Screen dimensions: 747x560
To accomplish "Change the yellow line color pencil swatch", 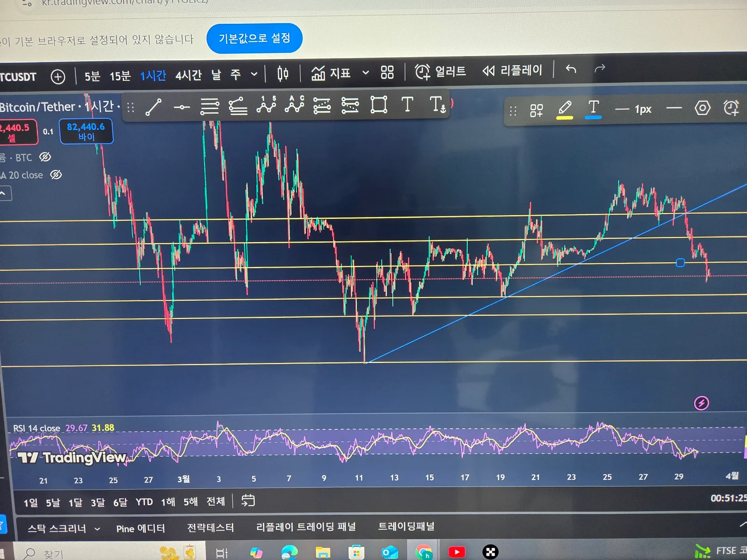I will pos(565,109).
